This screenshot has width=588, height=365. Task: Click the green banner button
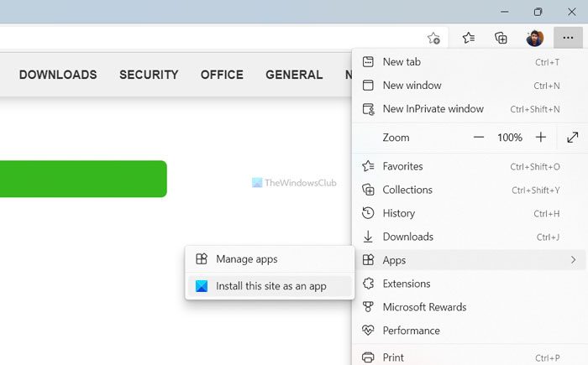tap(82, 179)
